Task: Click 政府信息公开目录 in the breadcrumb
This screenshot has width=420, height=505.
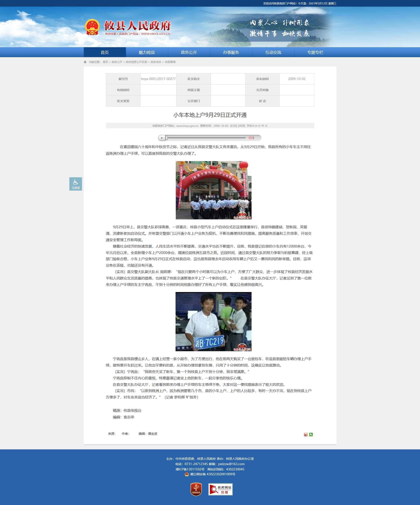Action: pos(136,62)
